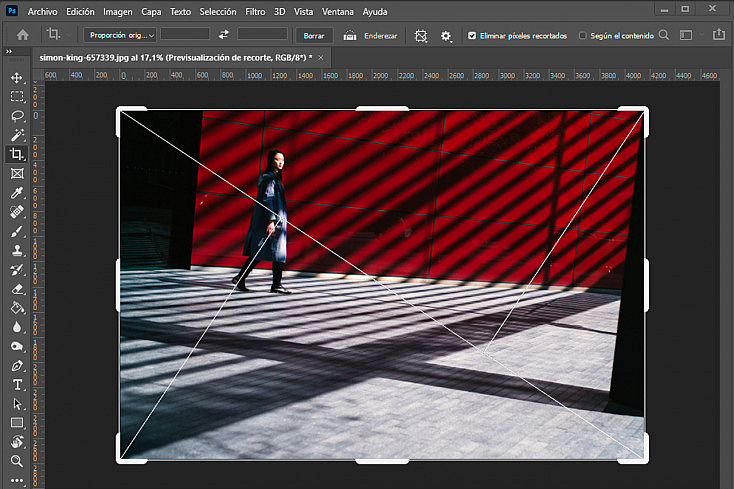Expand the collapsed toolbar double arrow
The height and width of the screenshot is (489, 734).
click(x=9, y=51)
